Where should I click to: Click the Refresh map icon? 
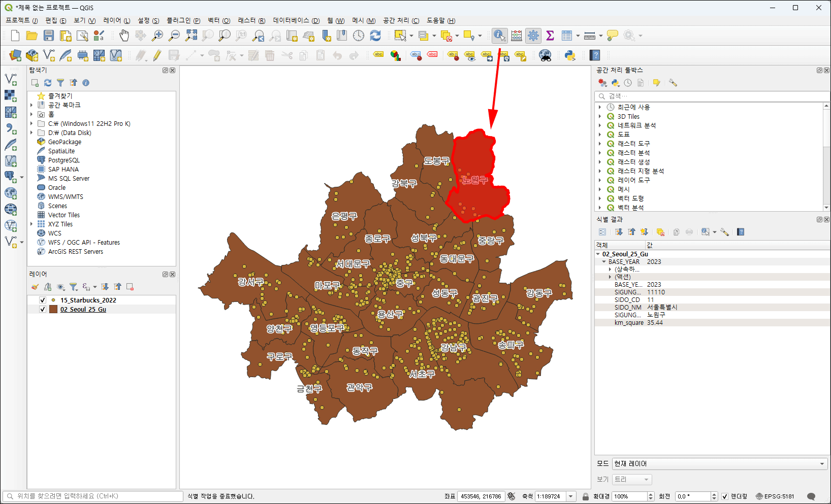coord(375,36)
